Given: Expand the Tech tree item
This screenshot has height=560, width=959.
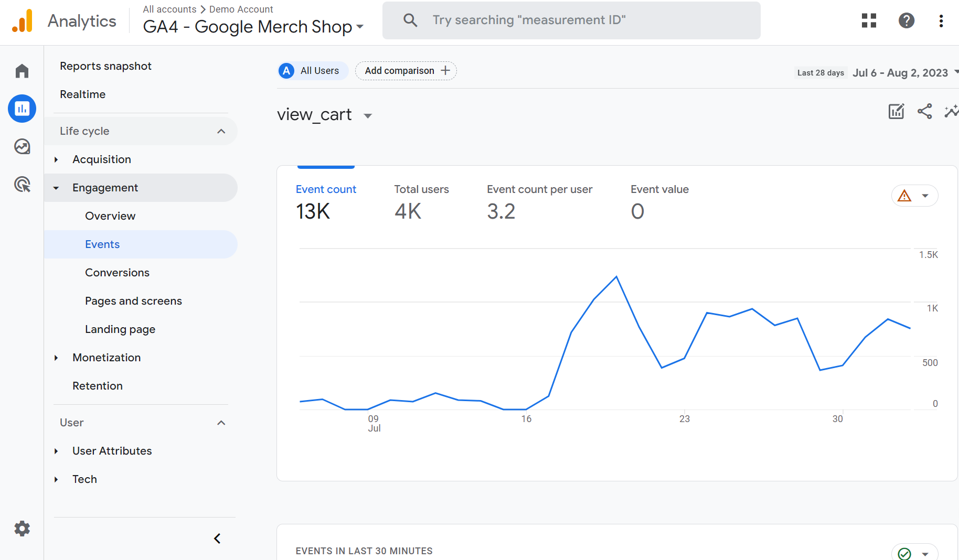Looking at the screenshot, I should click(56, 479).
